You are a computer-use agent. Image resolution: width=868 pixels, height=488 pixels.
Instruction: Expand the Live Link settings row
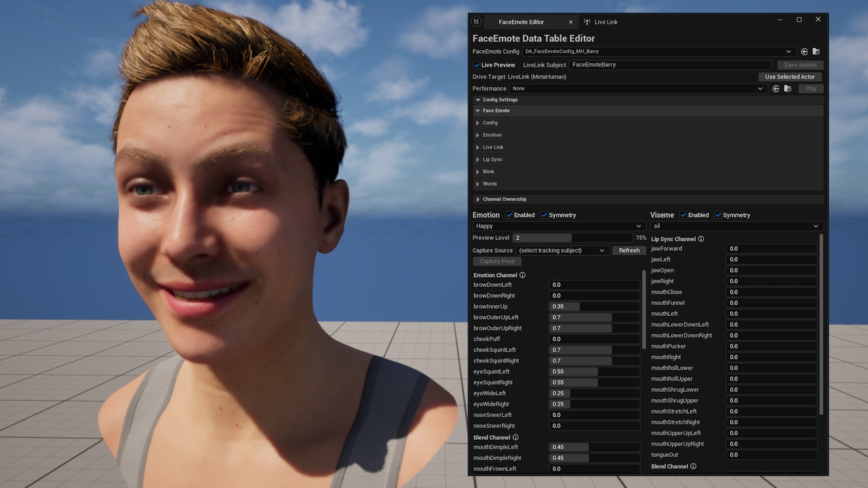tap(477, 147)
